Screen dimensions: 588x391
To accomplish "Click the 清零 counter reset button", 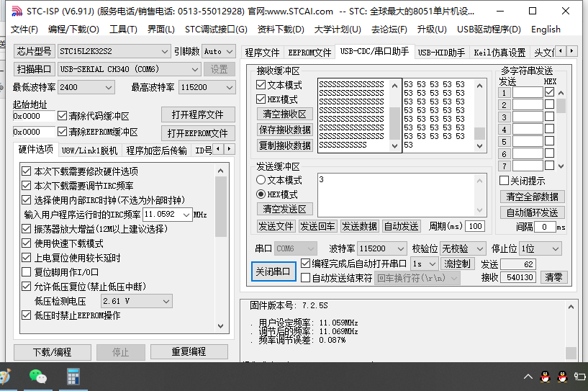I will click(553, 277).
